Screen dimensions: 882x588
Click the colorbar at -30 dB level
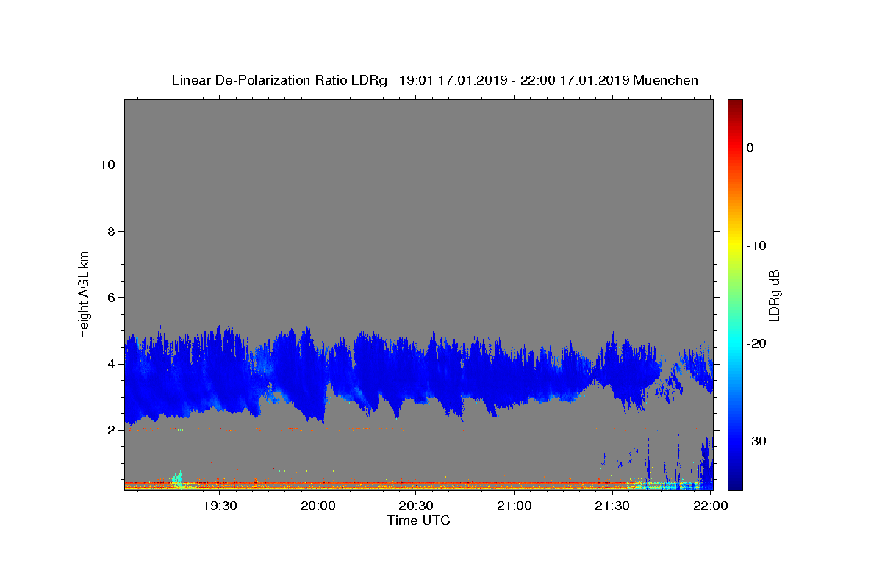pos(735,441)
